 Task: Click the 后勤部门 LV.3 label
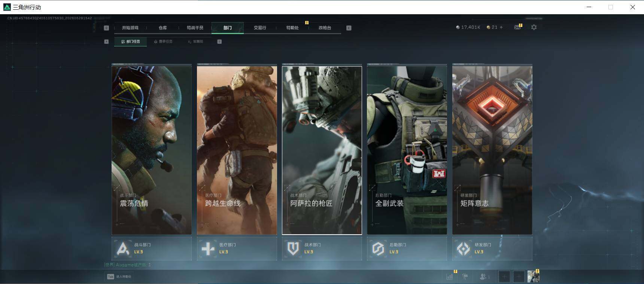(394, 252)
